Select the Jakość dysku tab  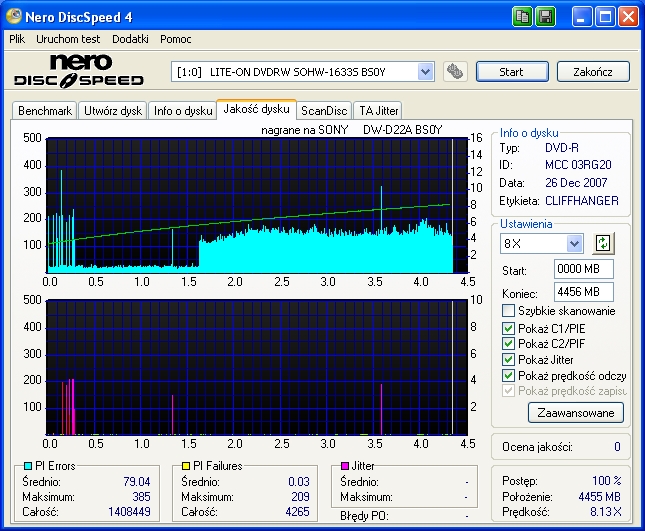[x=256, y=109]
